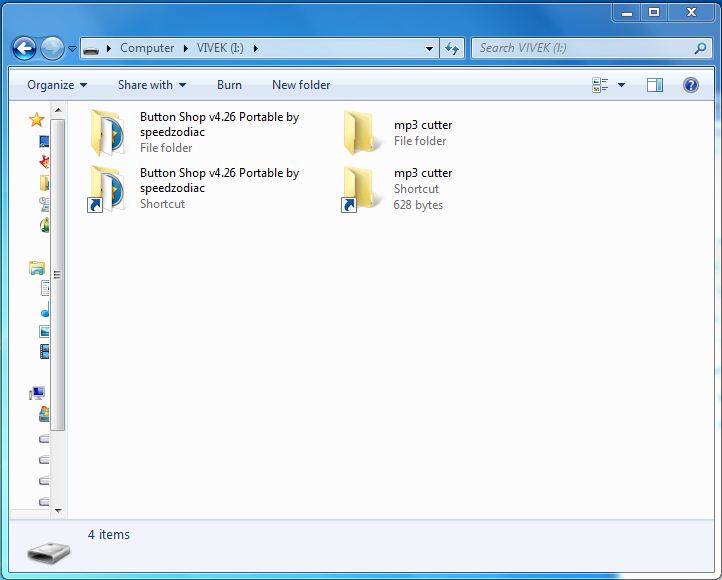This screenshot has width=722, height=580.
Task: Open Windows system drive in navigation pane
Action: (44, 414)
